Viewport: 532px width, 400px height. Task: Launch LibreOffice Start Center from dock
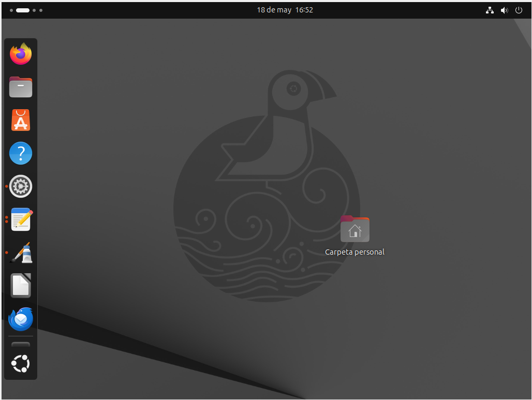pyautogui.click(x=21, y=286)
